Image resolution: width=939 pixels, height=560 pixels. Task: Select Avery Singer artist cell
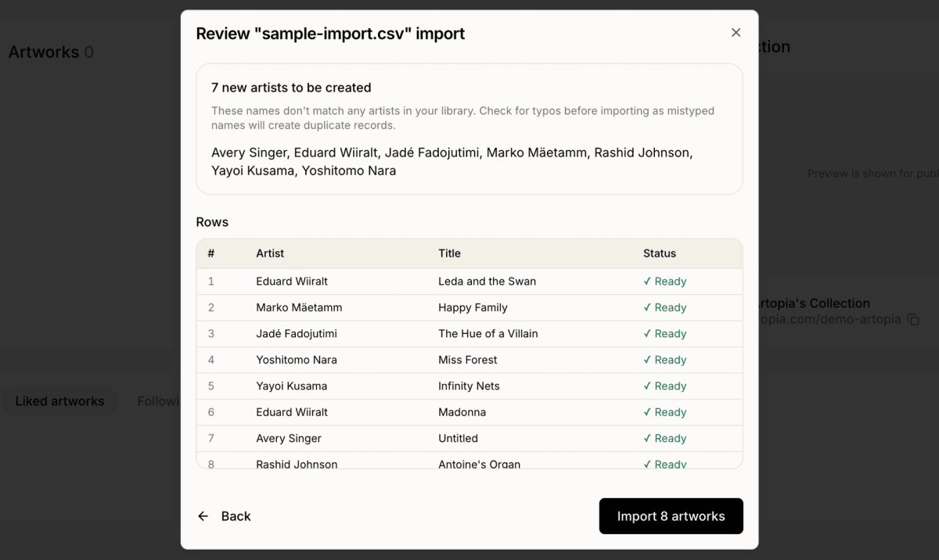pos(289,438)
